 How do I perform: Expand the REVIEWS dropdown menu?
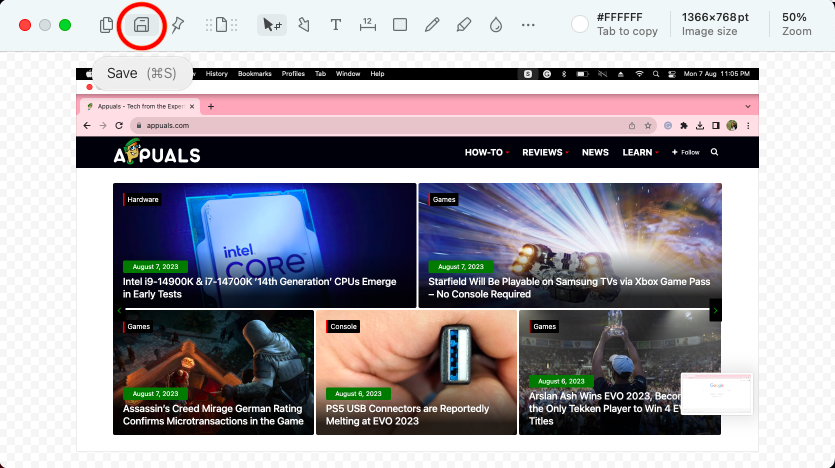tap(545, 153)
